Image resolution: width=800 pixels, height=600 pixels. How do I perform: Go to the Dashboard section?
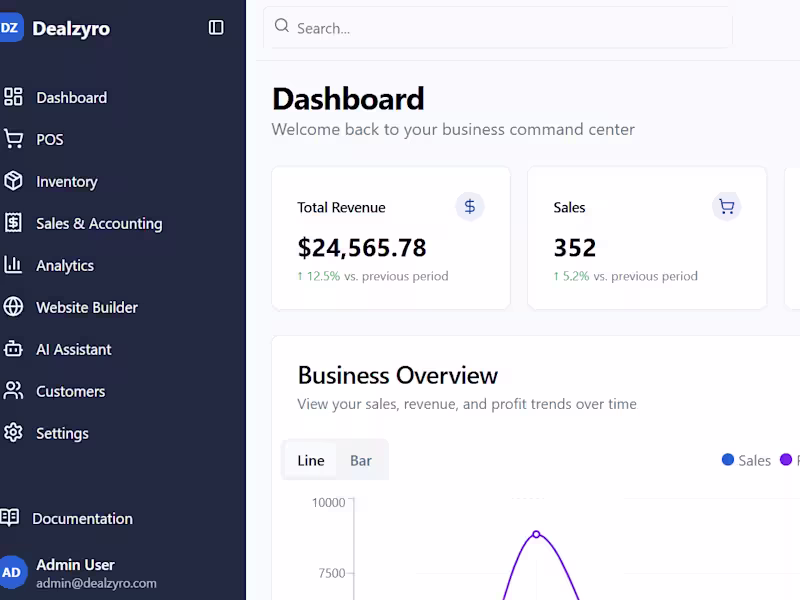click(x=72, y=97)
